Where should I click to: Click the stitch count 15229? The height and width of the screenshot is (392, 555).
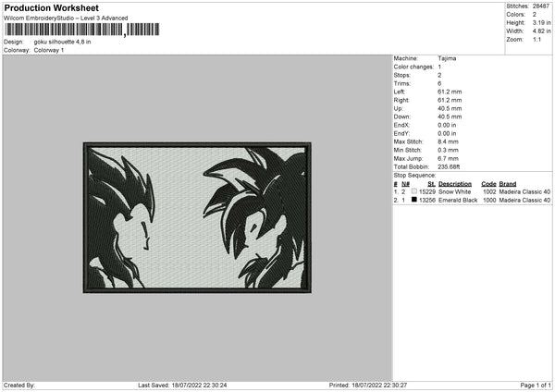tap(427, 191)
